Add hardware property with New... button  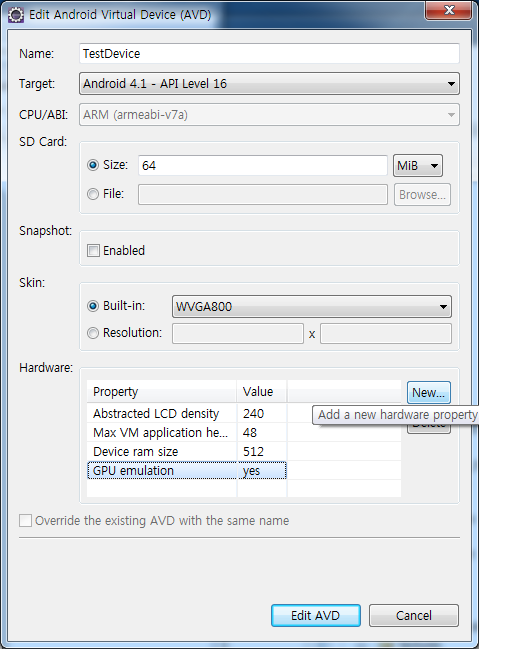point(429,392)
